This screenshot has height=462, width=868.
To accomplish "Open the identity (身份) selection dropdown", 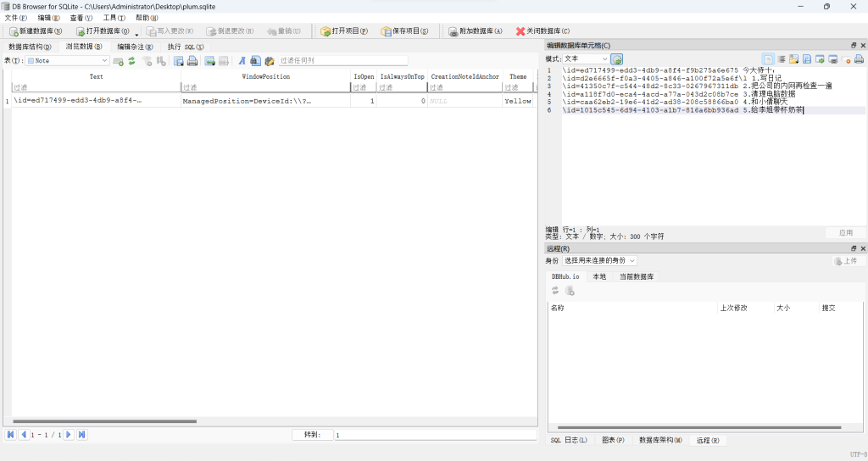I will 599,261.
